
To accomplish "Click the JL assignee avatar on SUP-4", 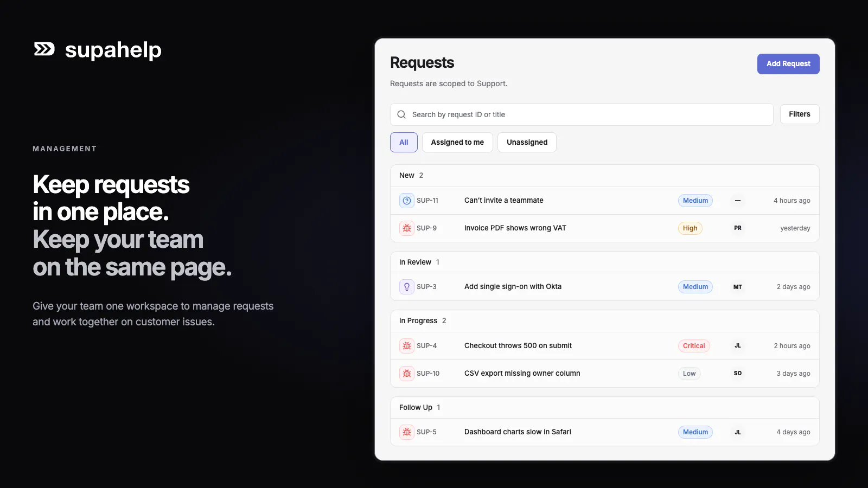I will (738, 346).
